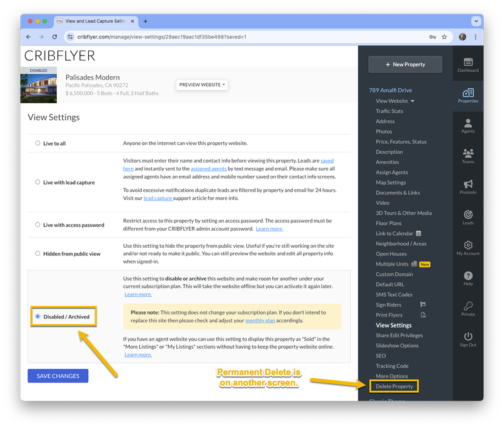Open 789 Amalfi Drive property link

point(390,90)
